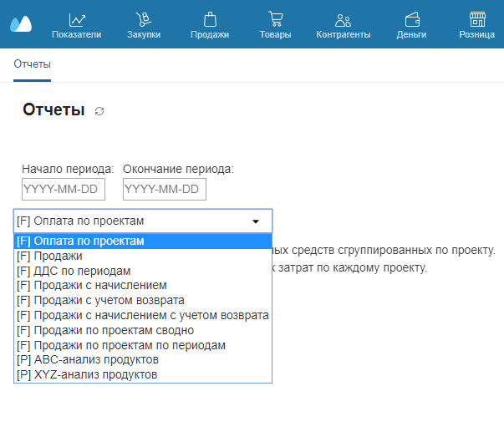Select '[F] Оплата по проектам' highlighted option
Screen dimensions: 504x437
[x=142, y=241]
